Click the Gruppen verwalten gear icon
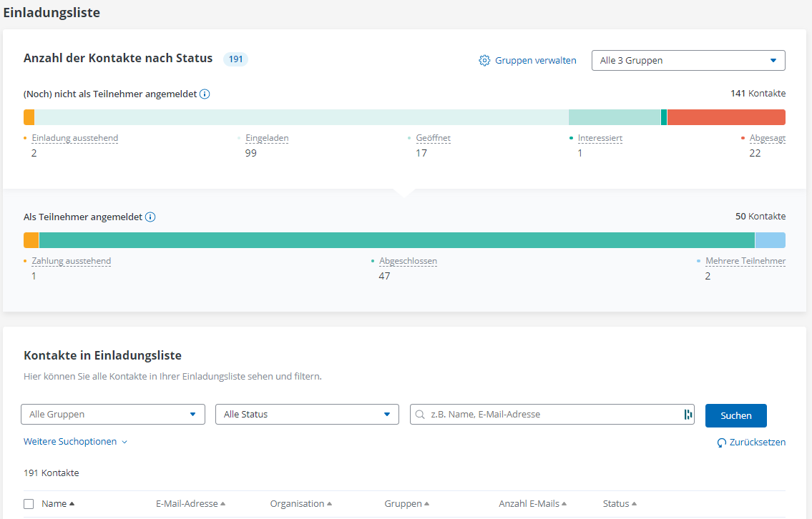Image resolution: width=812 pixels, height=519 pixels. point(484,61)
